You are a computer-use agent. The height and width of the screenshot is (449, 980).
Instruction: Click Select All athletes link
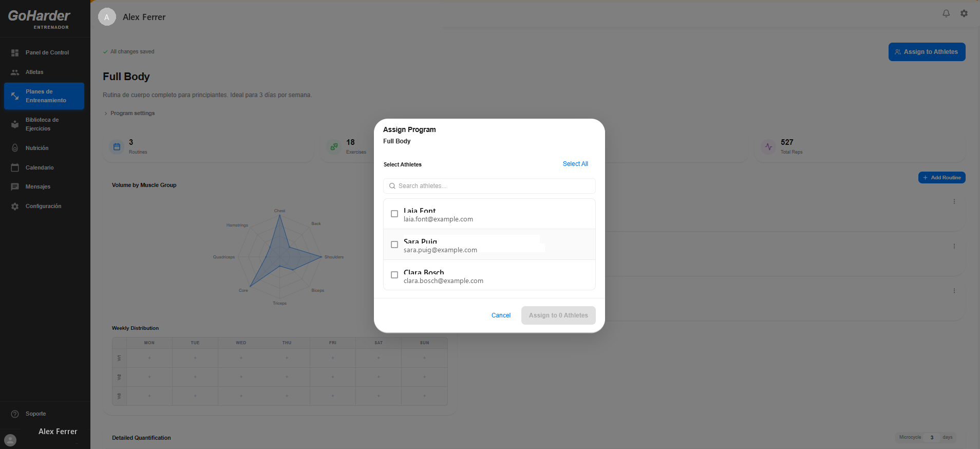point(575,164)
